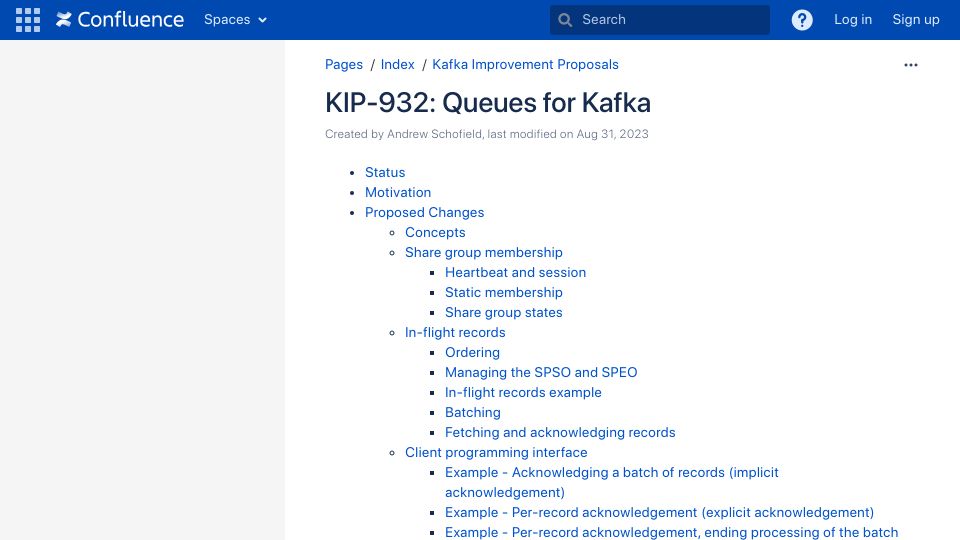
Task: Open the Batching link
Action: tap(473, 413)
